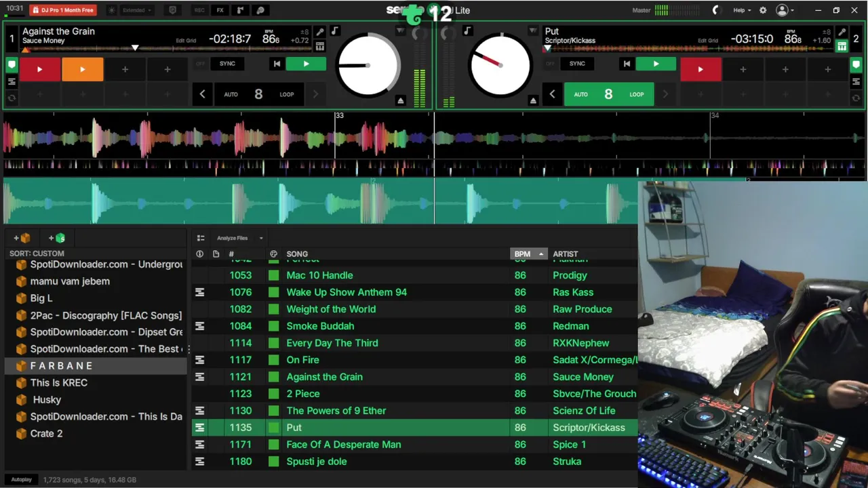
Task: Jump to start of deck 2 track
Action: coord(627,64)
